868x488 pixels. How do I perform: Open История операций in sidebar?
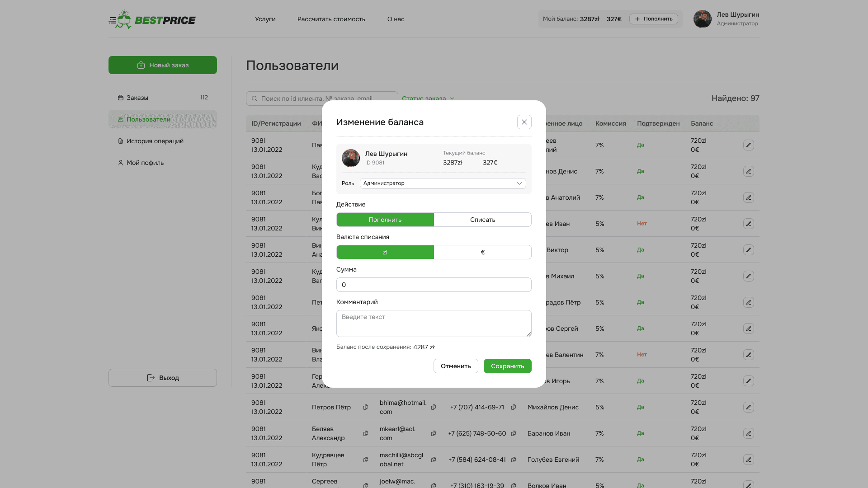point(155,141)
